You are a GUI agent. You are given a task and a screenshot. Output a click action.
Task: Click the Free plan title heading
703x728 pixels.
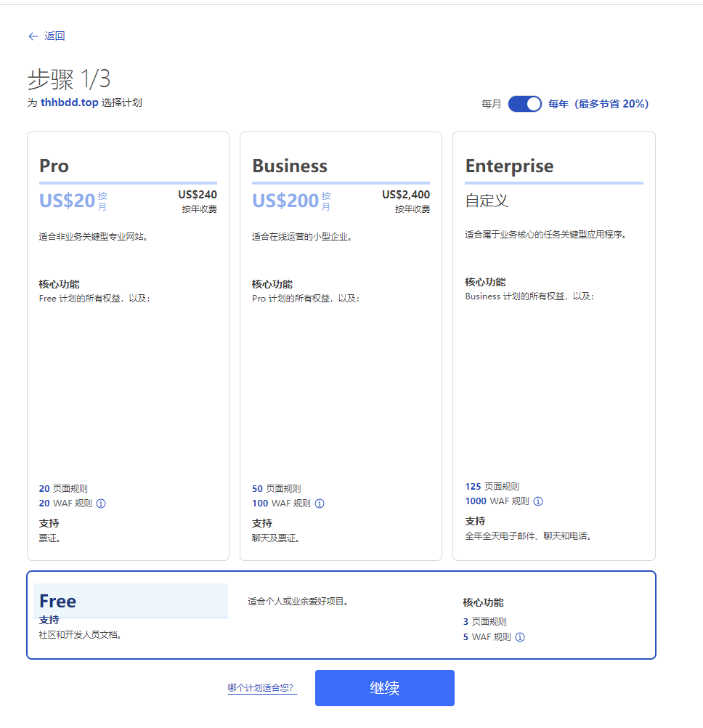(57, 602)
